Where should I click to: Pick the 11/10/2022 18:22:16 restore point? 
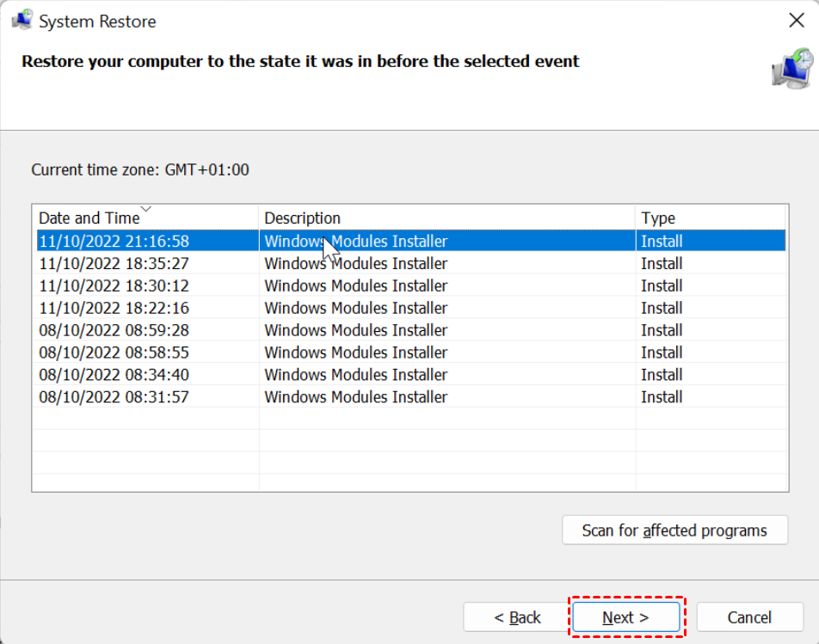[411, 308]
